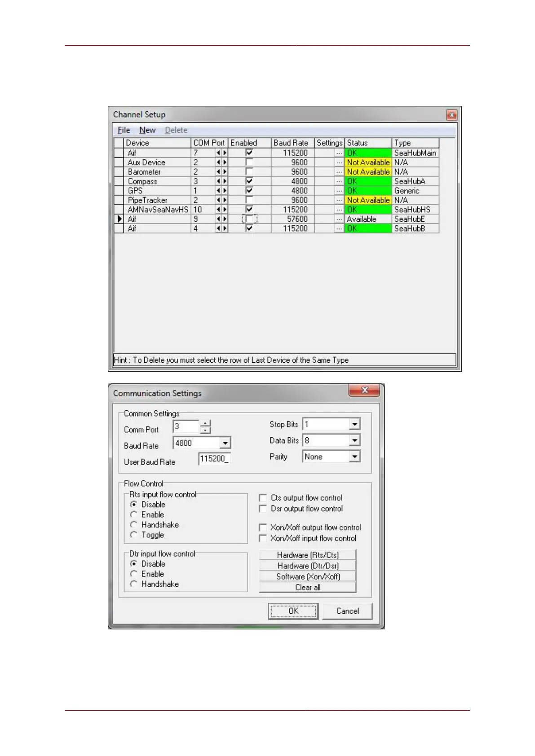Open settings ellipsis for GPS row

click(x=339, y=191)
